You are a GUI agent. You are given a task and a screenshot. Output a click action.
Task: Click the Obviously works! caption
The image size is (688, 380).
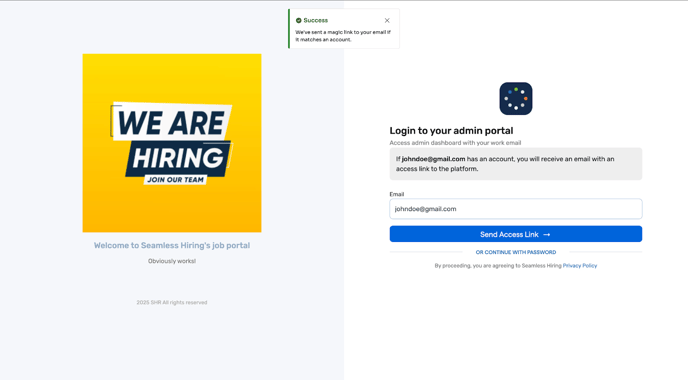172,261
